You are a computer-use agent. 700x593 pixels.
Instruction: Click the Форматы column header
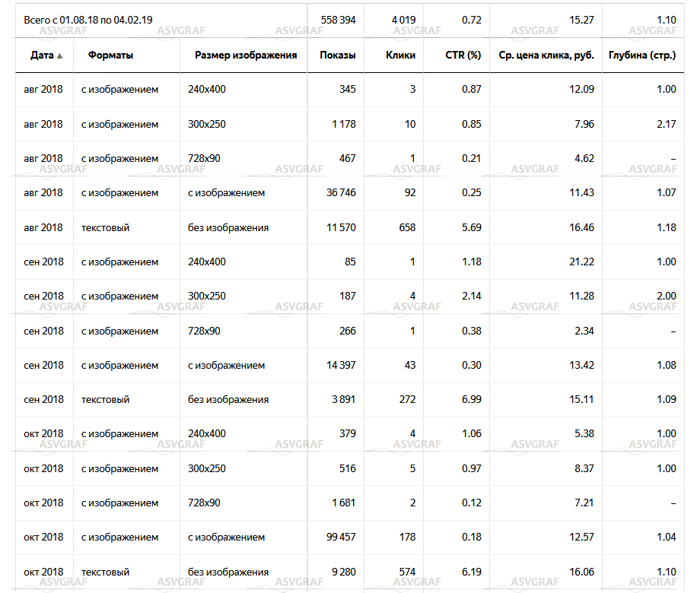111,55
